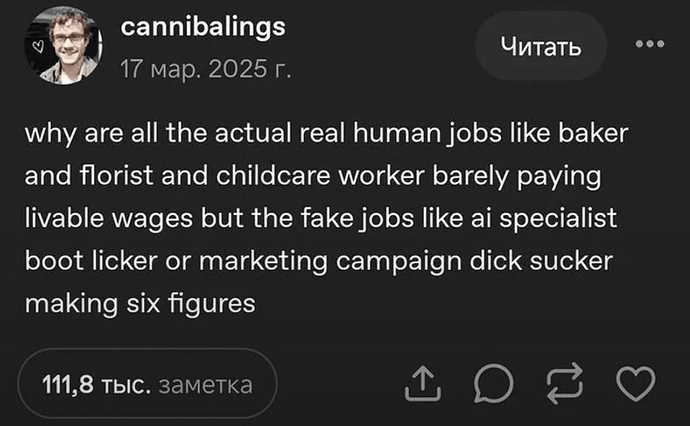Viewport: 690px width, 426px height.
Task: Open the 111,8 тыс. заметка notes button
Action: click(x=146, y=384)
